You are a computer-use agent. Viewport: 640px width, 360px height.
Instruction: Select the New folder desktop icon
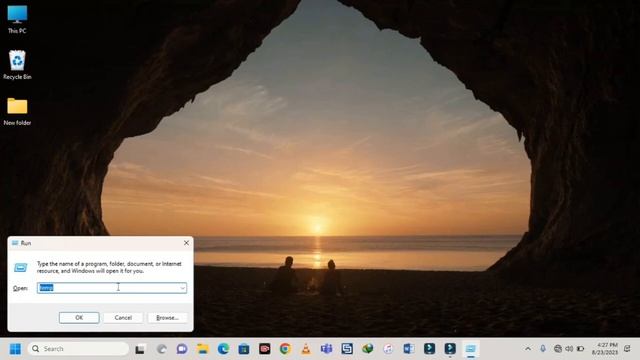tap(17, 111)
